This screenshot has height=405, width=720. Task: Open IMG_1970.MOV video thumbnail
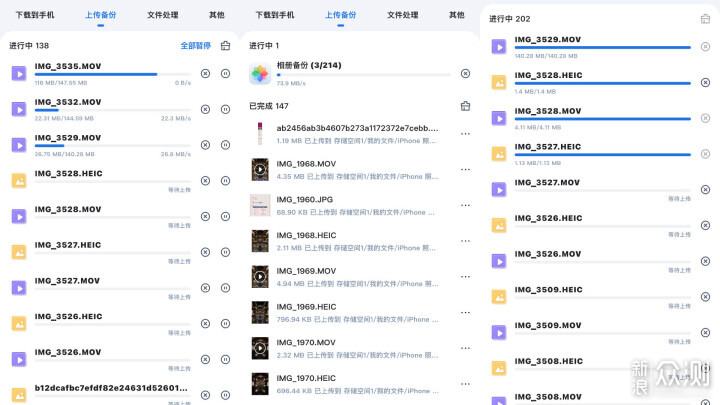260,348
